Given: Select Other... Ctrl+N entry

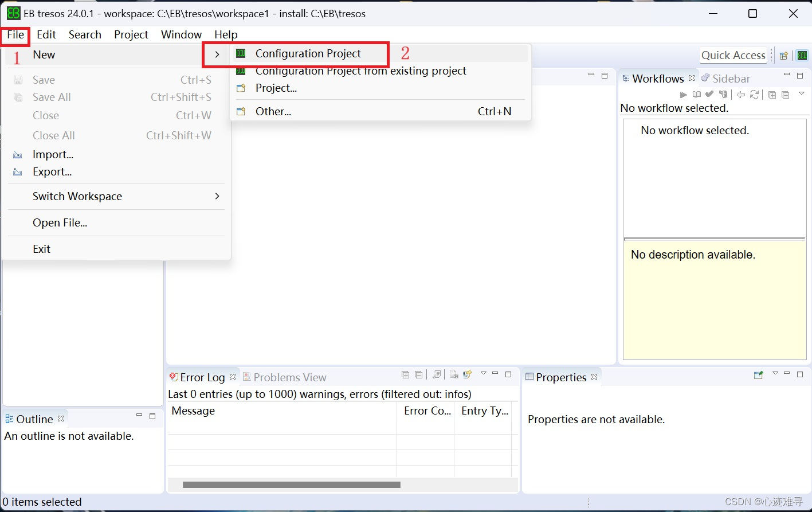Looking at the screenshot, I should [380, 111].
